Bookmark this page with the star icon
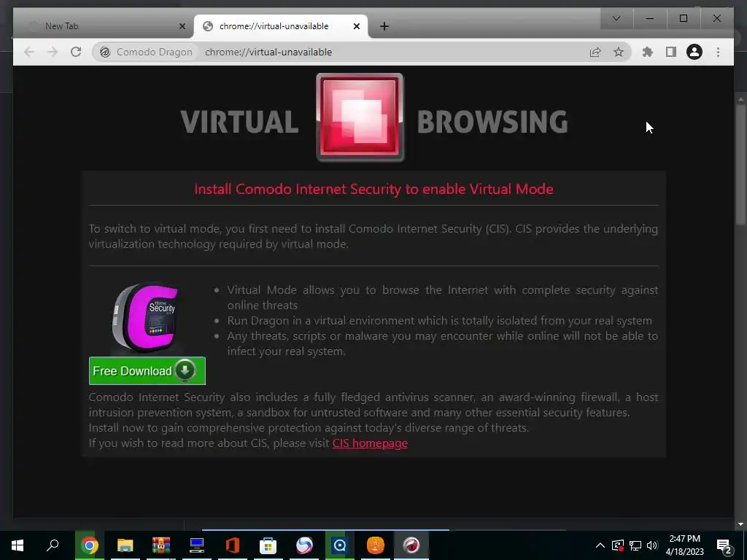The width and height of the screenshot is (747, 560). (x=619, y=52)
